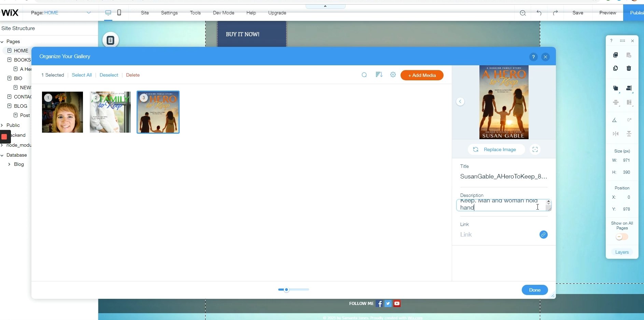Close the editor toolbar panel
This screenshot has height=320, width=644.
pos(632,41)
